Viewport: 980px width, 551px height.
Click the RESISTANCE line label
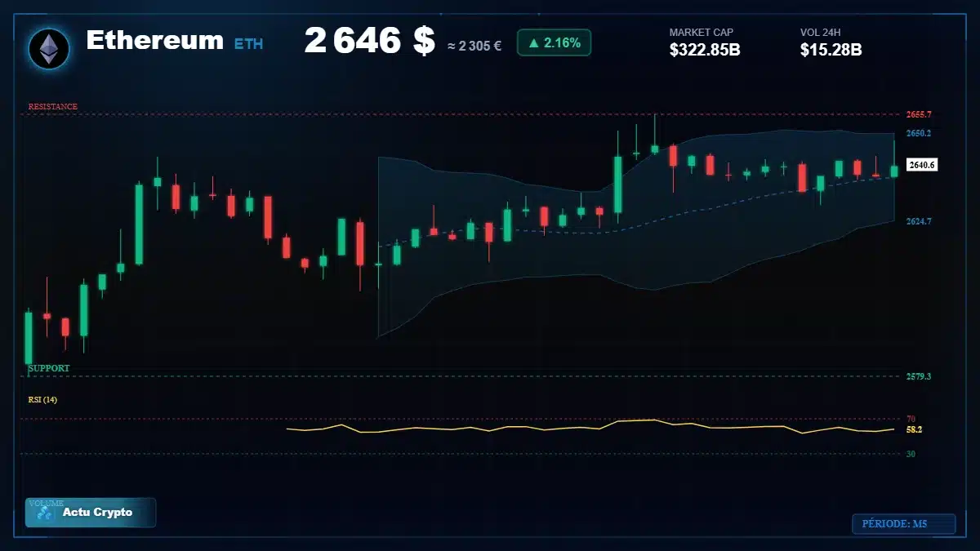click(x=53, y=107)
